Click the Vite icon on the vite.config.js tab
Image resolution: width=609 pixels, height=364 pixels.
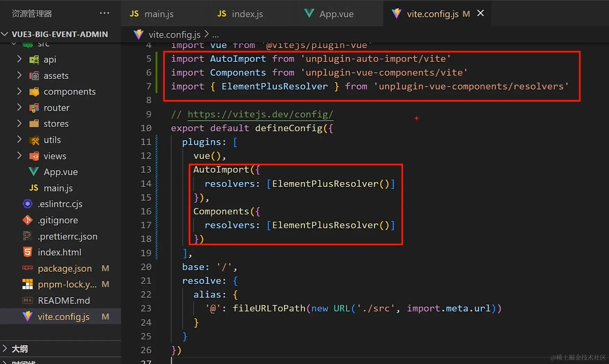pyautogui.click(x=396, y=14)
